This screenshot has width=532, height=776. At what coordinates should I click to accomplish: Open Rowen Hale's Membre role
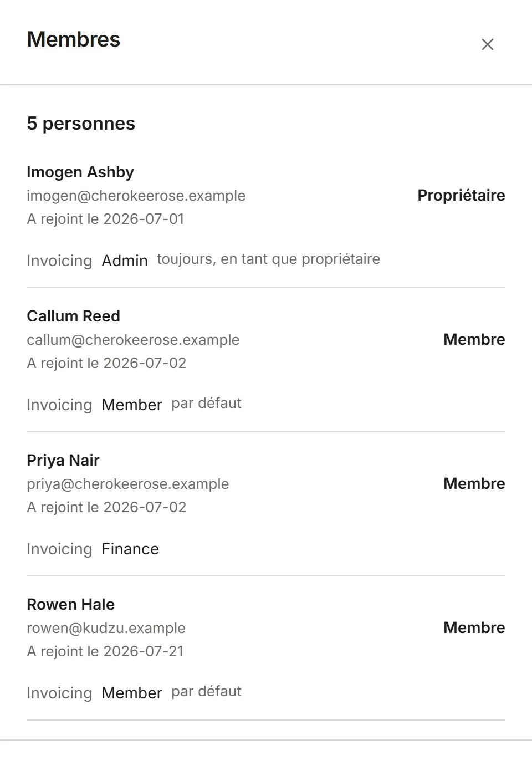tap(474, 627)
